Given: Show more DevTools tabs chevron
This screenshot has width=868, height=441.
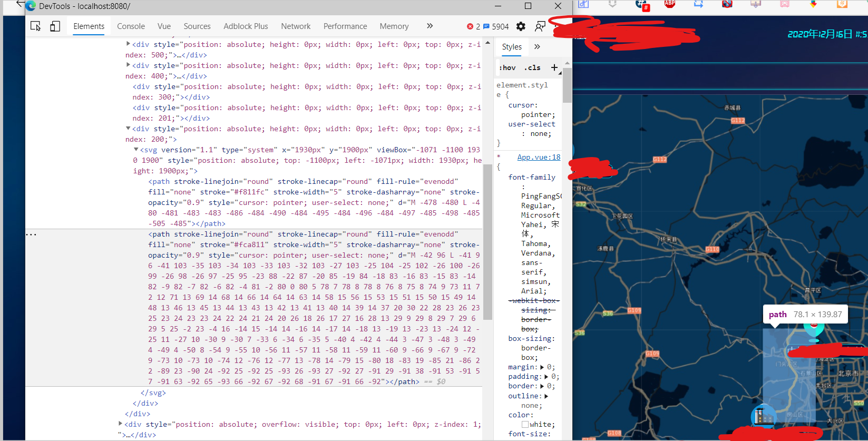Looking at the screenshot, I should click(430, 26).
